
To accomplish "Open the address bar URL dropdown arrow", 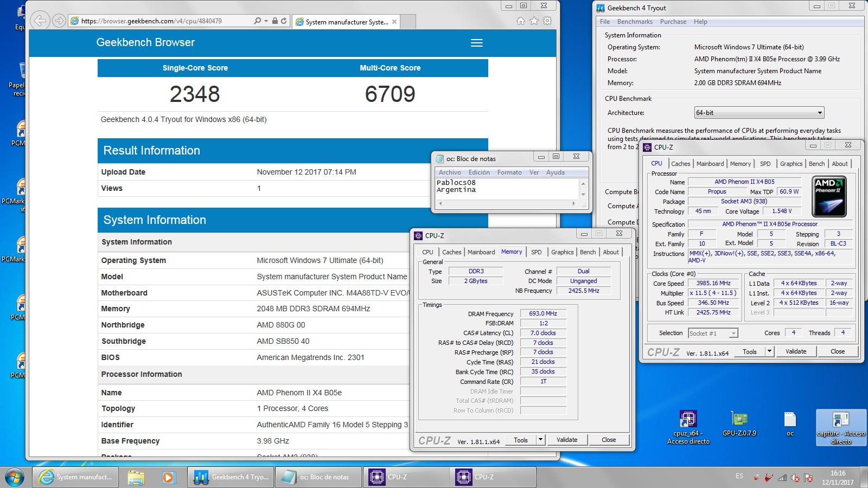I will click(266, 21).
